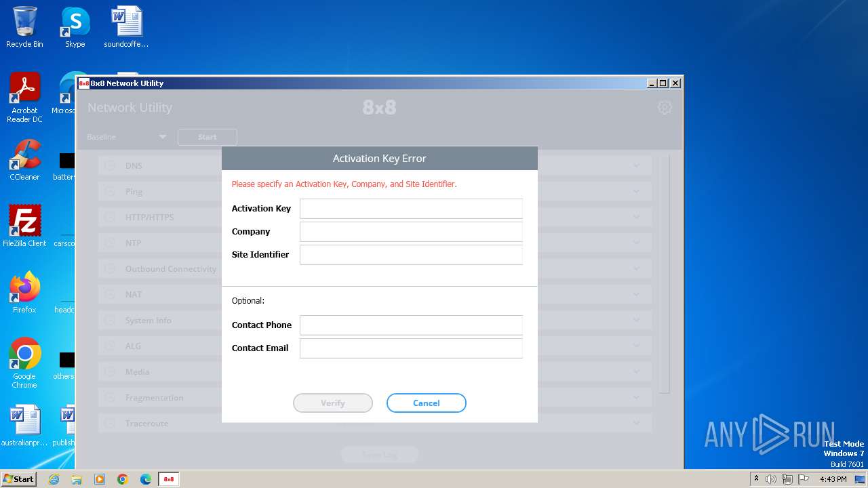Expand the System Info row chevron
868x488 pixels.
pos(636,321)
